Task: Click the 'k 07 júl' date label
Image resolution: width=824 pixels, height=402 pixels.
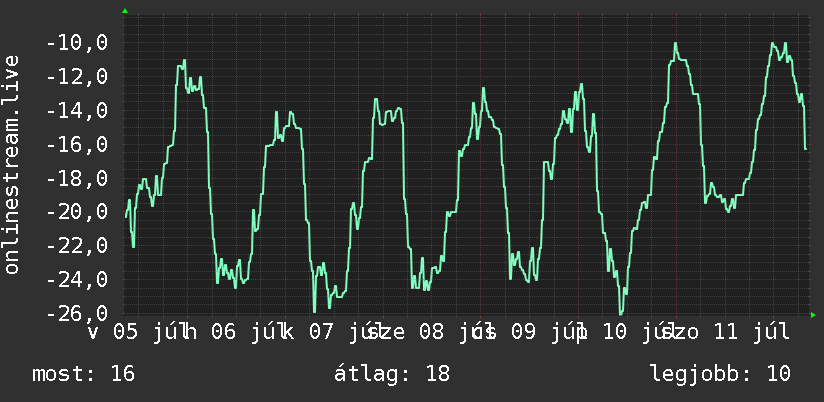Action: [x=329, y=332]
